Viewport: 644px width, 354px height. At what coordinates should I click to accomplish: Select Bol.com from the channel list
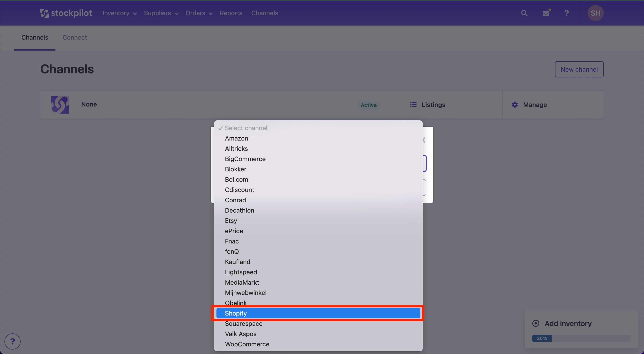[318, 179]
